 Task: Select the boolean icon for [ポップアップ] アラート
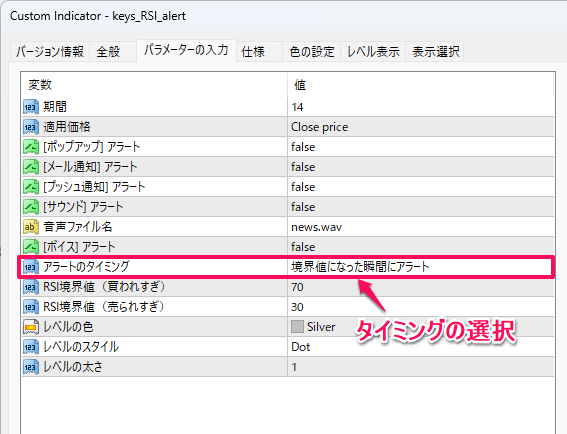31,147
